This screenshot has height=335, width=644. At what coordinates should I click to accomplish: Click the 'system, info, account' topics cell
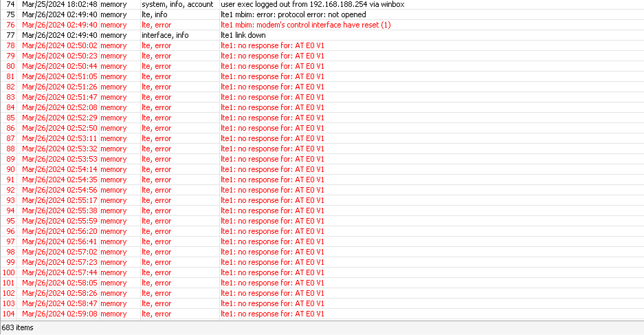[x=177, y=4]
